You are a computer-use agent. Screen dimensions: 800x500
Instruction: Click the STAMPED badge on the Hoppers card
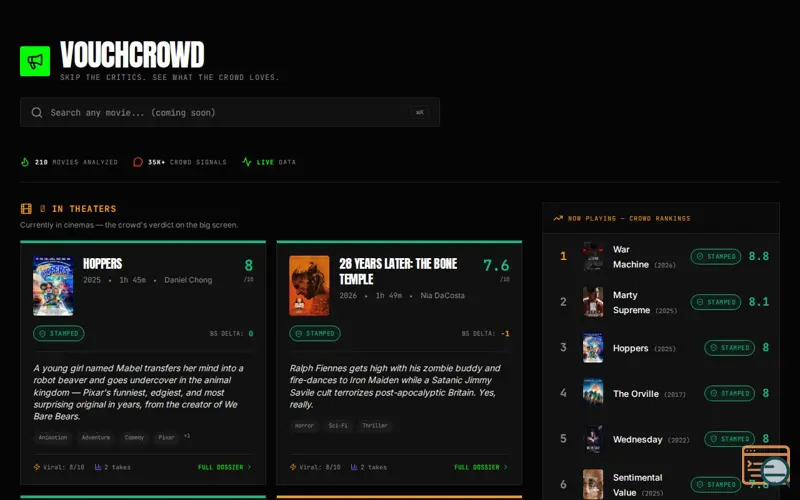[x=59, y=333]
